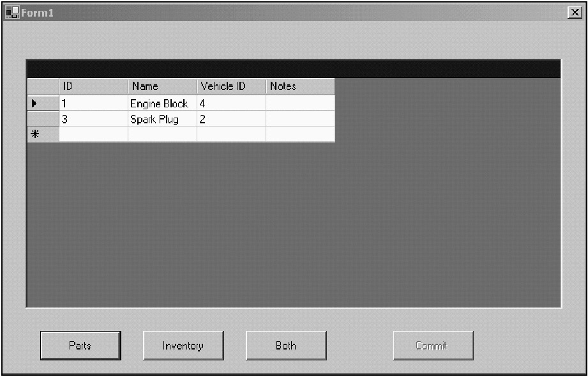Sort by the Vehicle ID column header
The width and height of the screenshot is (588, 377).
click(231, 86)
